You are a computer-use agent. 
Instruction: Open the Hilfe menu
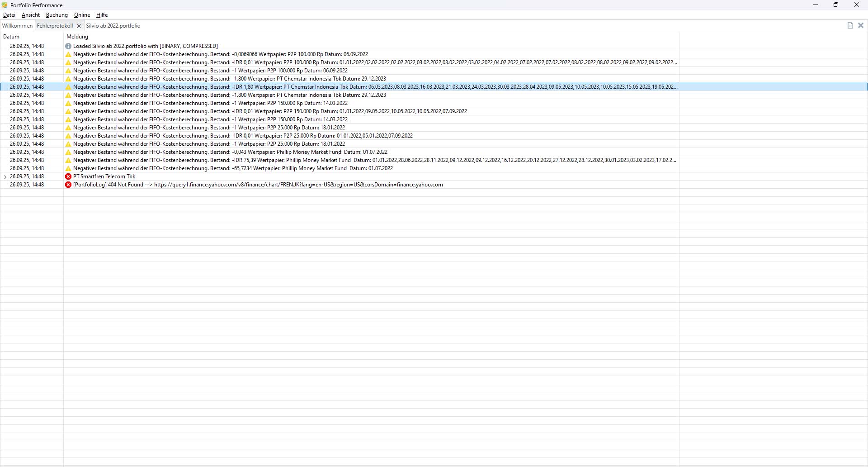pos(102,15)
